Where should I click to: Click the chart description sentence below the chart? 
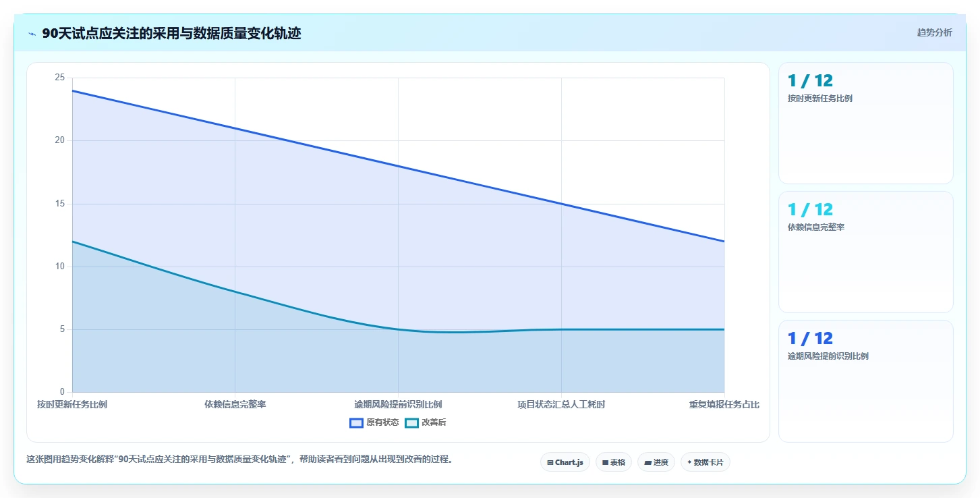pos(240,460)
